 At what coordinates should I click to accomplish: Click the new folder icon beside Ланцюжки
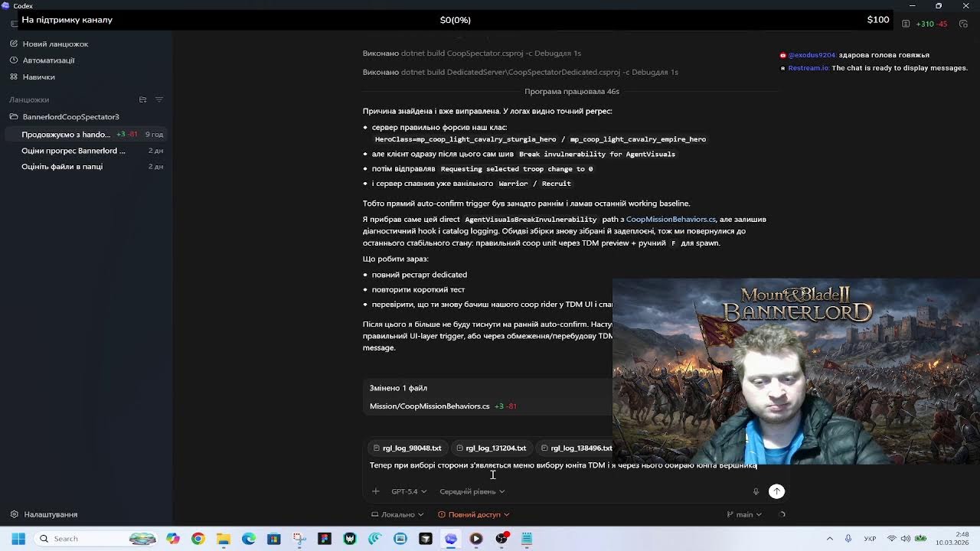pyautogui.click(x=142, y=99)
